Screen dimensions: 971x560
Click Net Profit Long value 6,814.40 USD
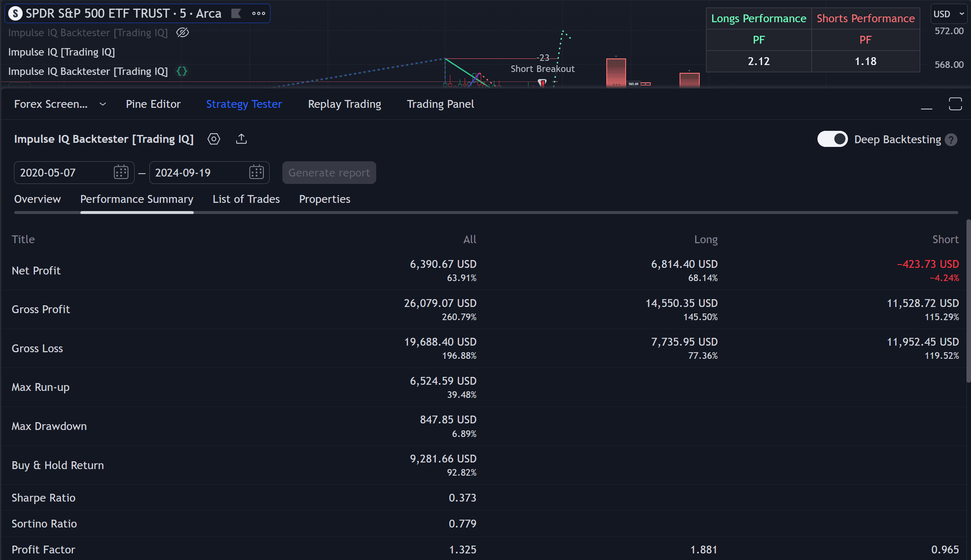(684, 264)
